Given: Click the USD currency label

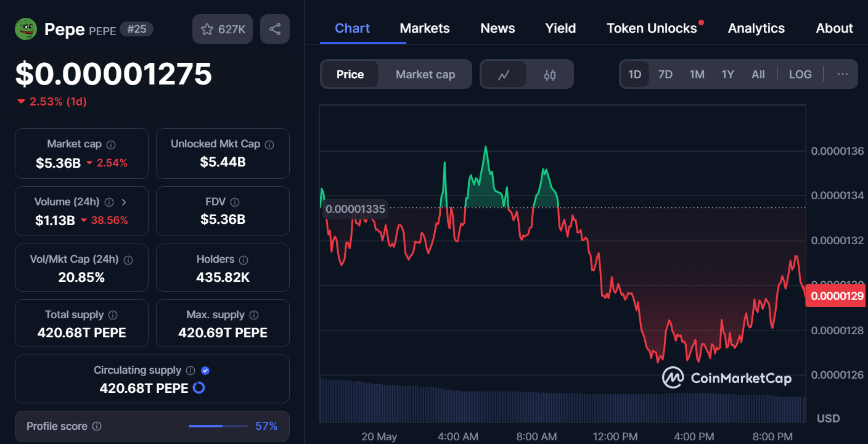Looking at the screenshot, I should [x=828, y=419].
